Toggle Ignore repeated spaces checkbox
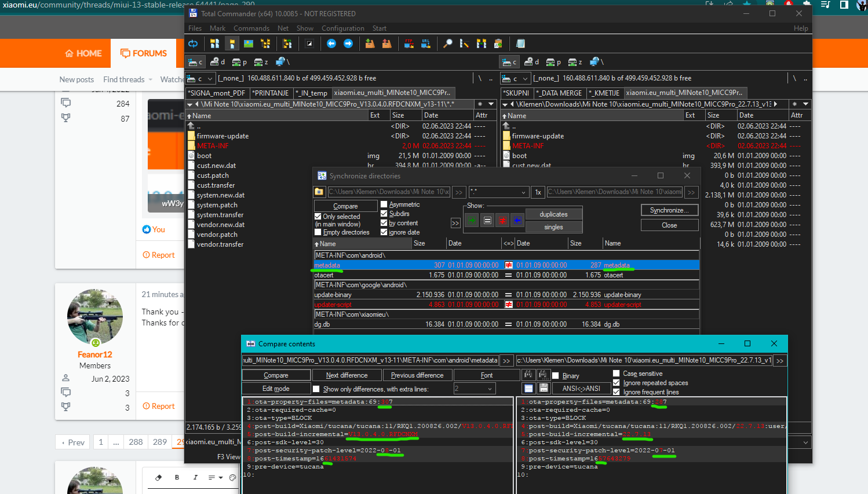This screenshot has height=494, width=868. pyautogui.click(x=617, y=383)
